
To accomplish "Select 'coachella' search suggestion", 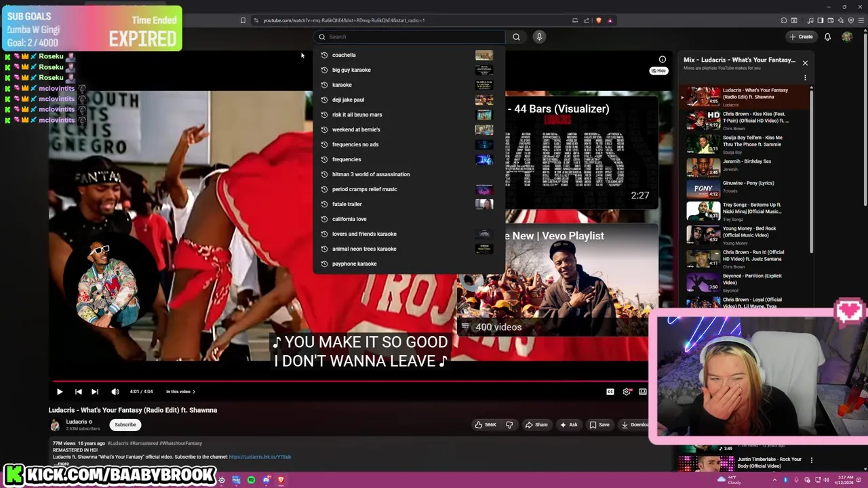I will click(x=409, y=55).
